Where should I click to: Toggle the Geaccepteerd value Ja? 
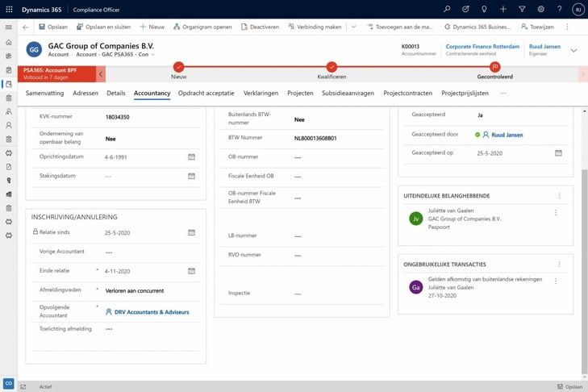coord(480,115)
